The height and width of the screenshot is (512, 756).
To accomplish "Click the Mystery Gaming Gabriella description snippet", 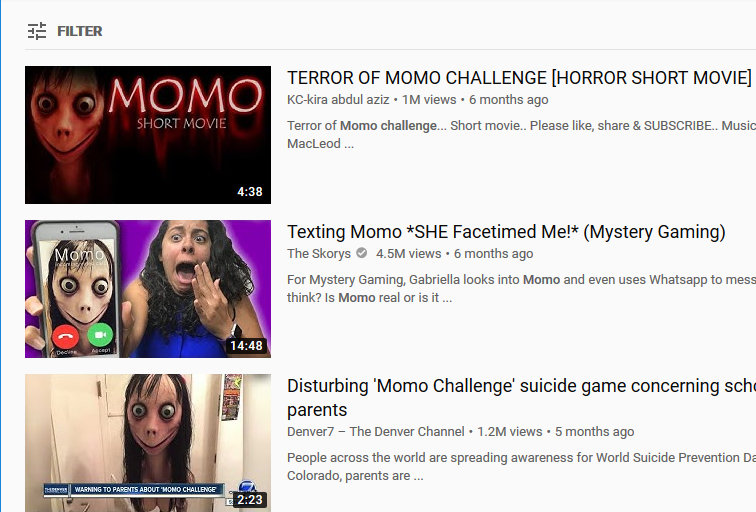I will point(521,289).
